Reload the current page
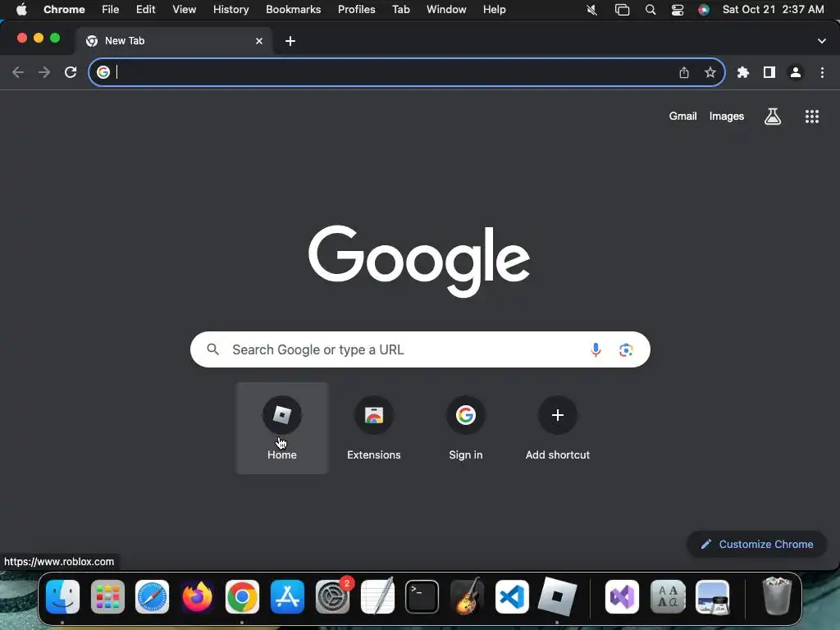Viewport: 840px width, 630px height. pyautogui.click(x=71, y=72)
